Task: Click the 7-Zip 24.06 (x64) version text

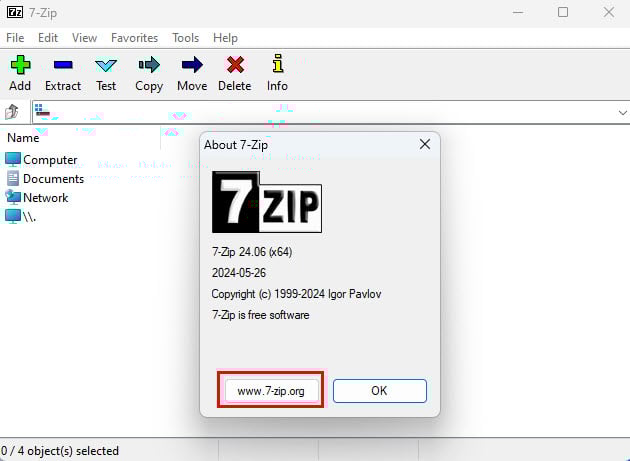Action: point(252,252)
